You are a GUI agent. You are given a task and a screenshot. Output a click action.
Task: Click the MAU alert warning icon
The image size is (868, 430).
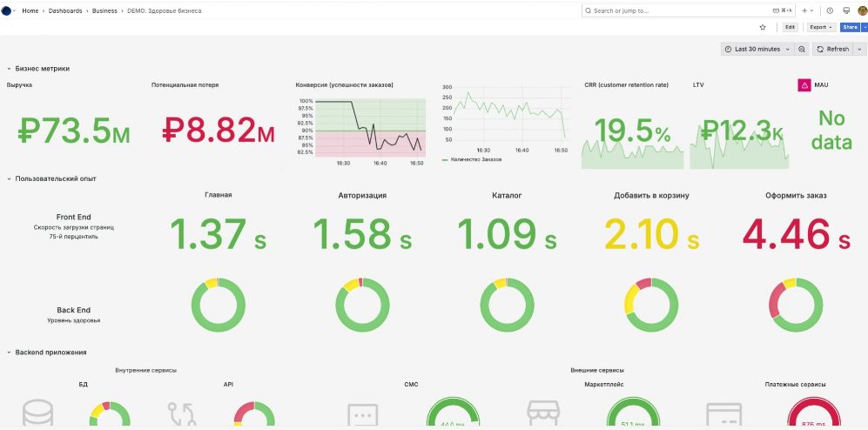804,85
